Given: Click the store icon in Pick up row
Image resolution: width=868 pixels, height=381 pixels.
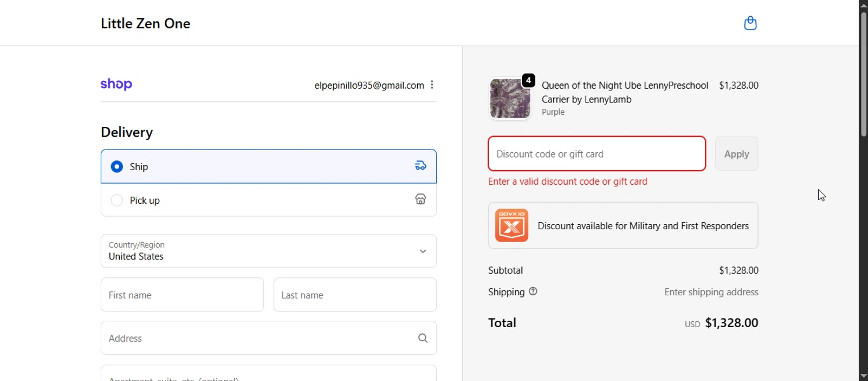Looking at the screenshot, I should [421, 200].
